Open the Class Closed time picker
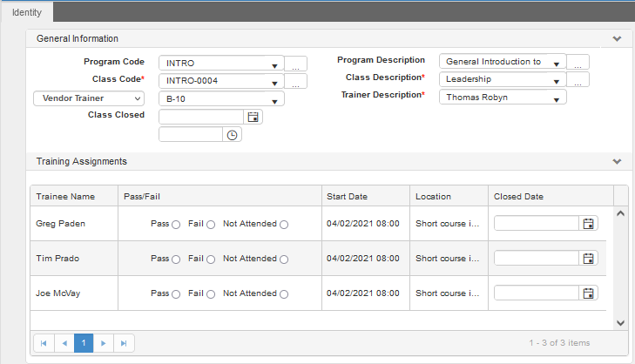 pos(232,135)
